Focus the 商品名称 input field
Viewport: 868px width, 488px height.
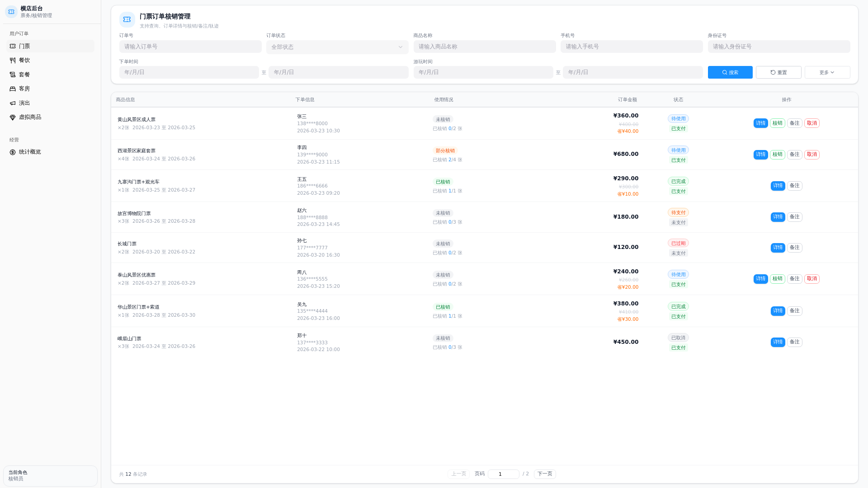(x=485, y=47)
